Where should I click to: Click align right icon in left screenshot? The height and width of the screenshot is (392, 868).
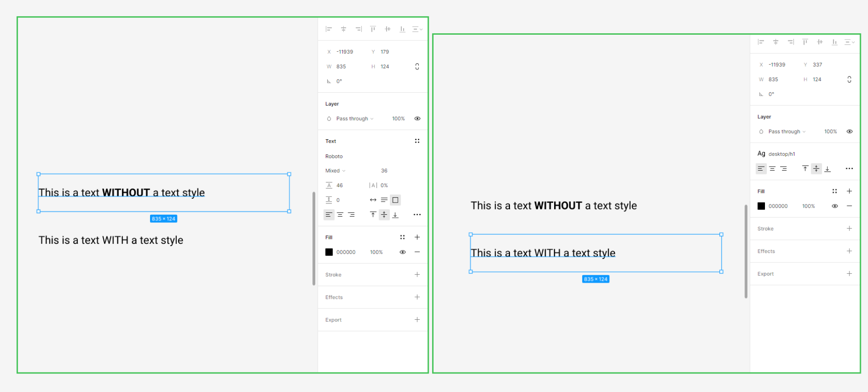359,29
